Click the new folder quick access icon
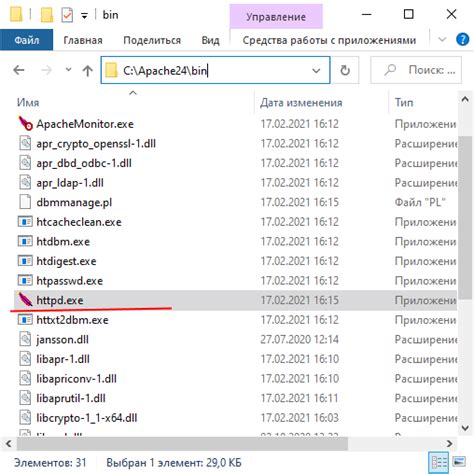 pyautogui.click(x=47, y=15)
